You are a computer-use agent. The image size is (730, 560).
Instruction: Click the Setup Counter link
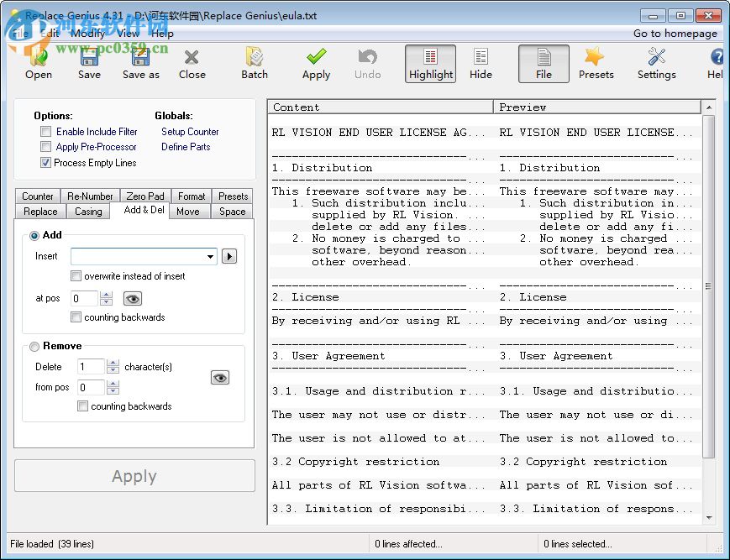[190, 132]
